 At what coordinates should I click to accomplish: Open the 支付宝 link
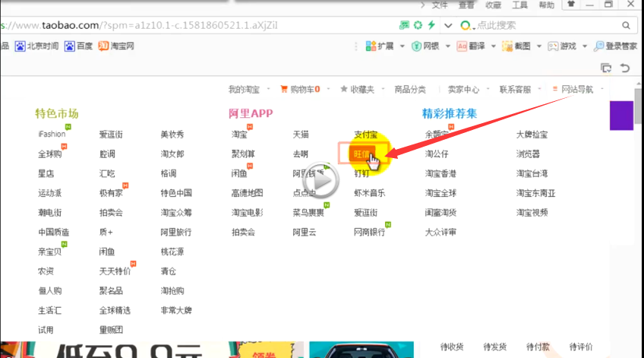[365, 135]
